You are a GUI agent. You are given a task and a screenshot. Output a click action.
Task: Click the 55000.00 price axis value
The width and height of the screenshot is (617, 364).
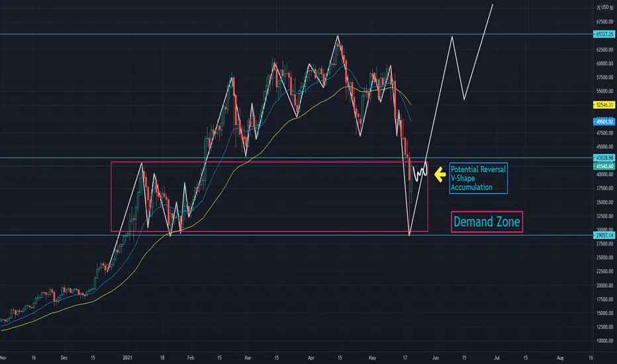tap(604, 91)
